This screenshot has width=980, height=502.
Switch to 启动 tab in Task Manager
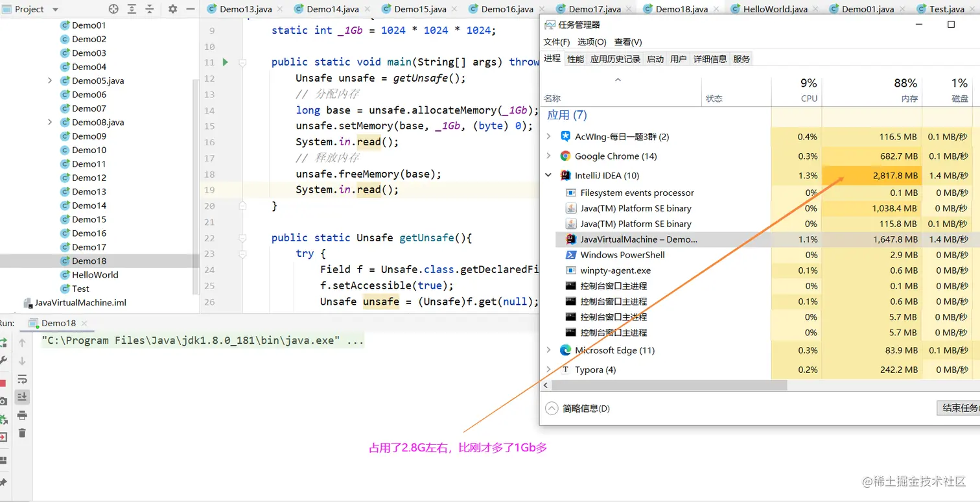(x=655, y=59)
